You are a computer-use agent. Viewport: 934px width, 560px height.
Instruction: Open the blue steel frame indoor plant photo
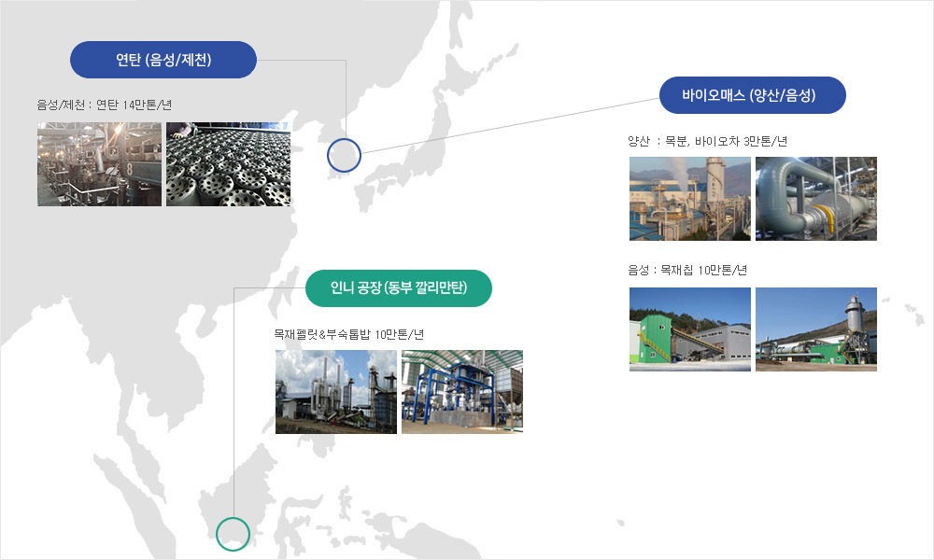coord(462,392)
